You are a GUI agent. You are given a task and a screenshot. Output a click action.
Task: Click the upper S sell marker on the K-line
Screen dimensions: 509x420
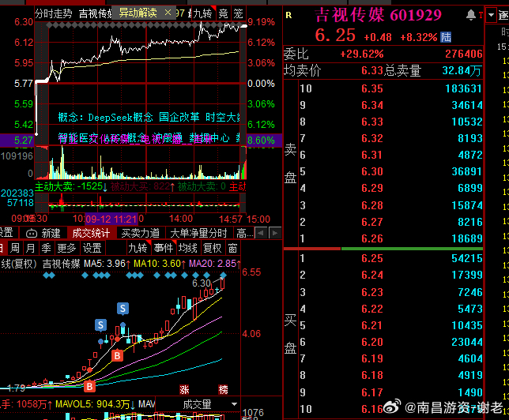pos(123,309)
